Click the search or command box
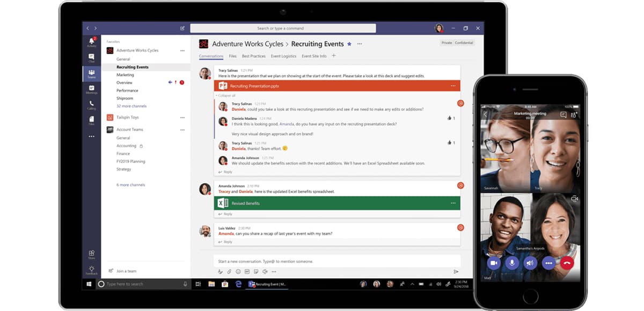Screen dimensions: 644x311 tap(283, 28)
